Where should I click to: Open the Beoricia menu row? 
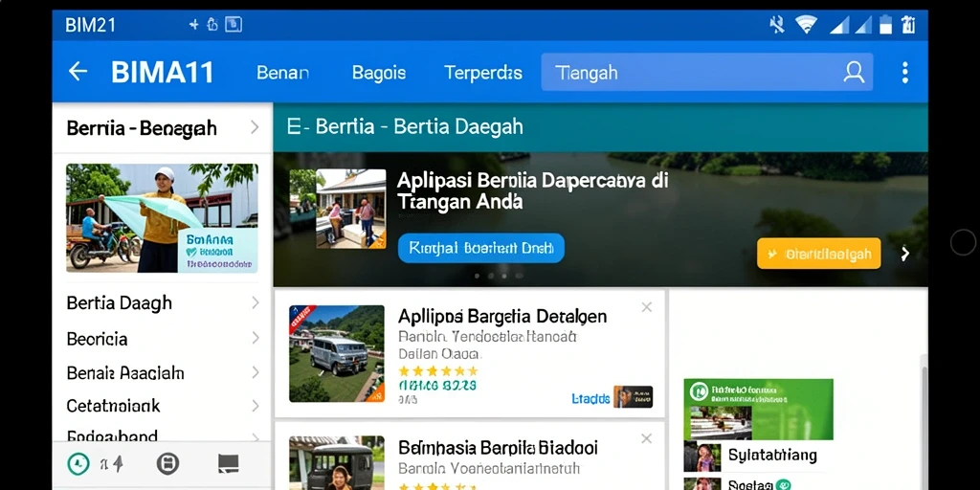tap(162, 339)
